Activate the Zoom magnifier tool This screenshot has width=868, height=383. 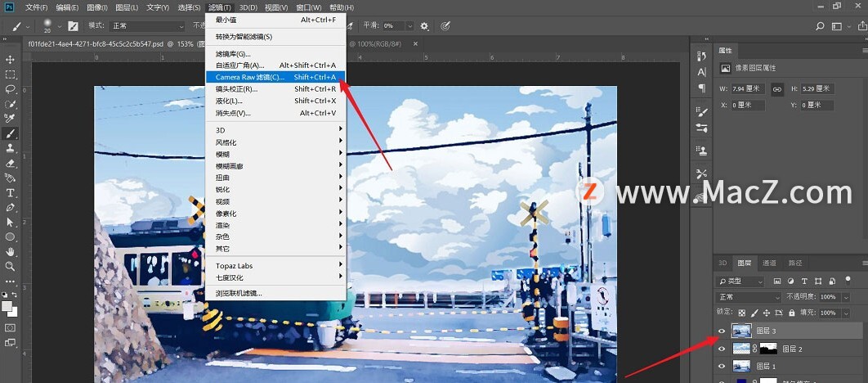[11, 266]
